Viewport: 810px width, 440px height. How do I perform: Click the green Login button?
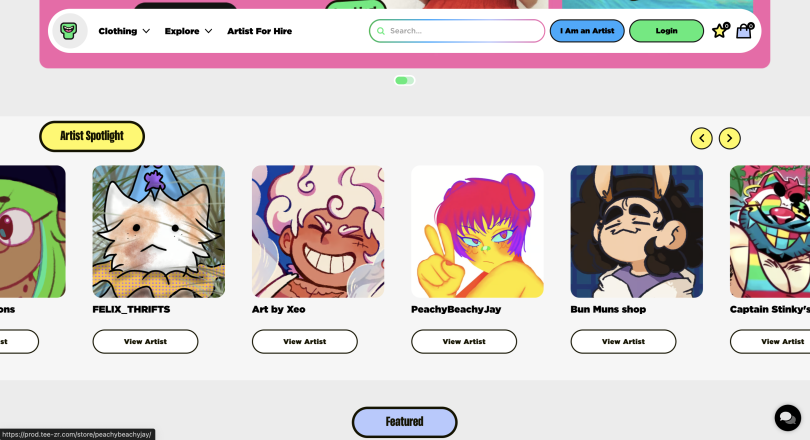(666, 31)
